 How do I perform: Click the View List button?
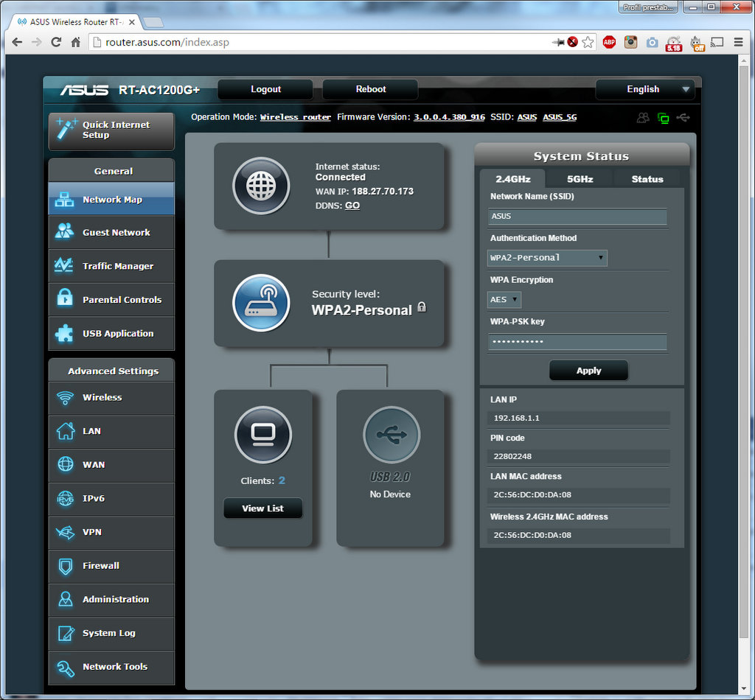click(x=263, y=508)
